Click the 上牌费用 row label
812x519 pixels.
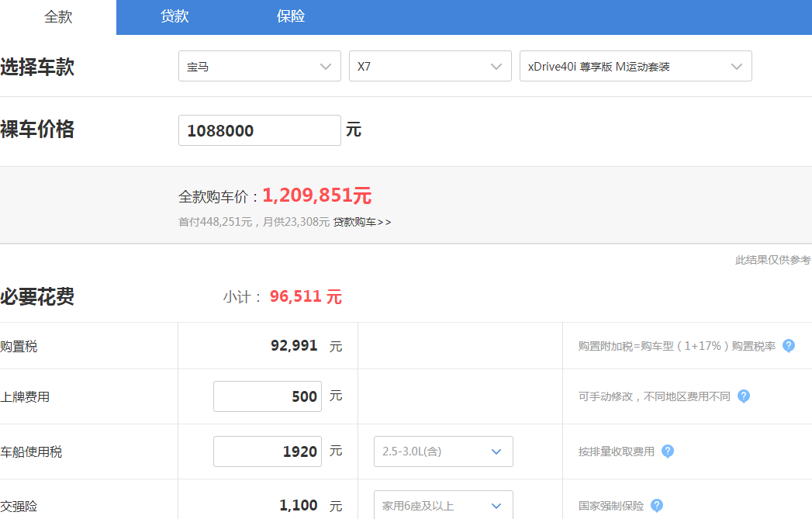point(25,396)
